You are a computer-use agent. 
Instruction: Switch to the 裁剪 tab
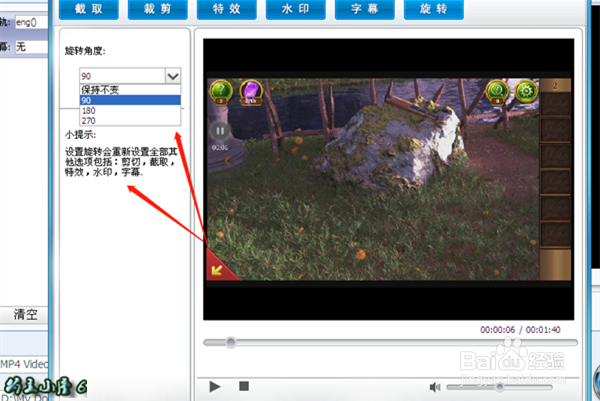[158, 9]
